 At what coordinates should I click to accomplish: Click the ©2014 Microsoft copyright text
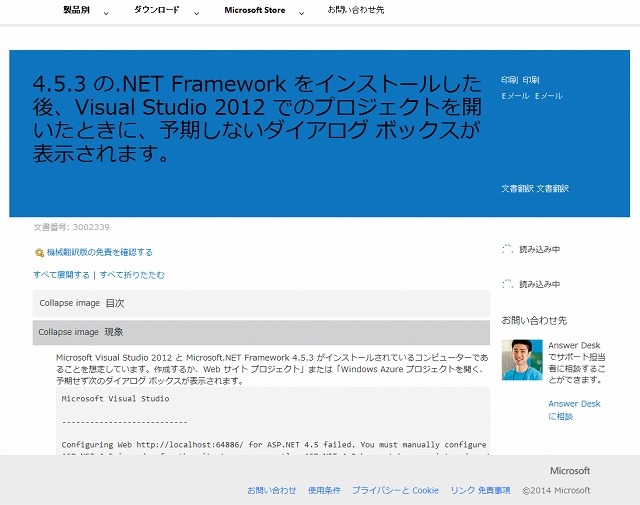click(x=556, y=490)
